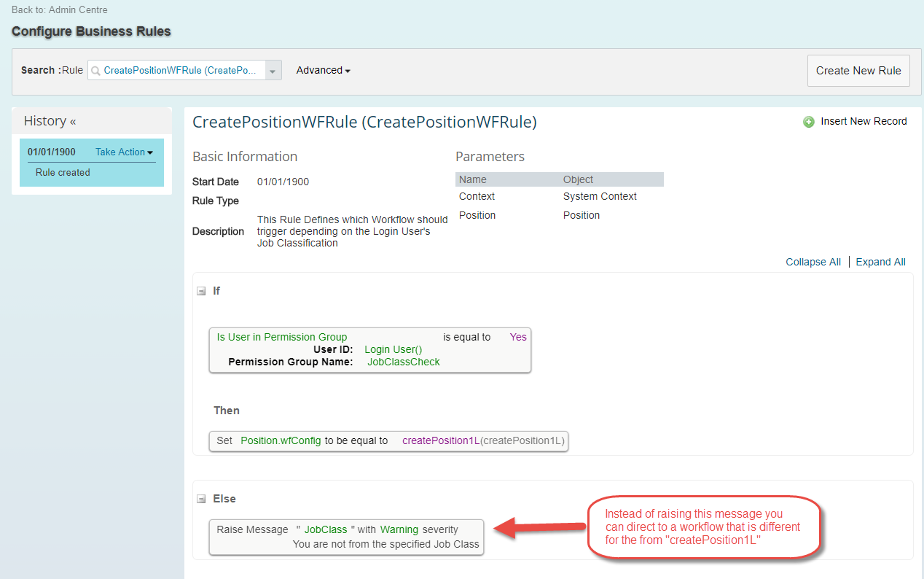The image size is (924, 579).
Task: Click the message text 'You are not from the specified Job Class'
Action: coord(386,544)
